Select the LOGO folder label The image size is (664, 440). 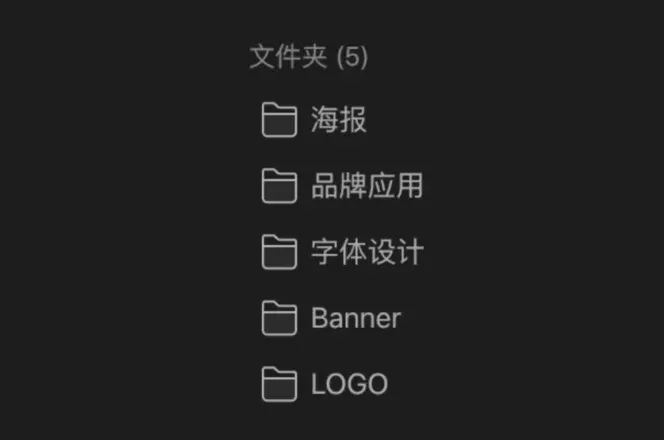click(350, 384)
